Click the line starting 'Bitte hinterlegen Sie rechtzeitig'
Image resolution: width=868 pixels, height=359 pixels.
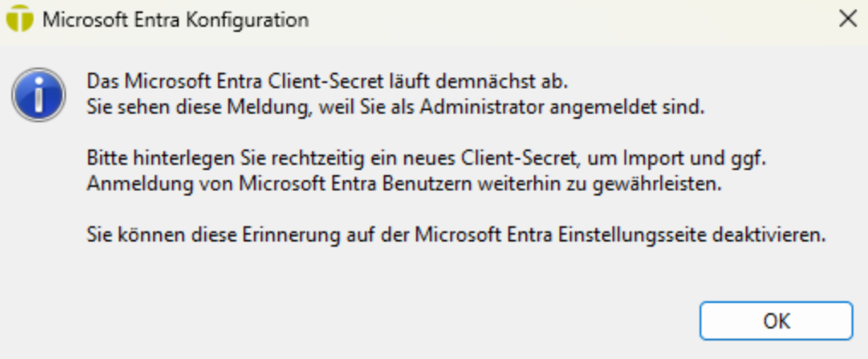426,159
